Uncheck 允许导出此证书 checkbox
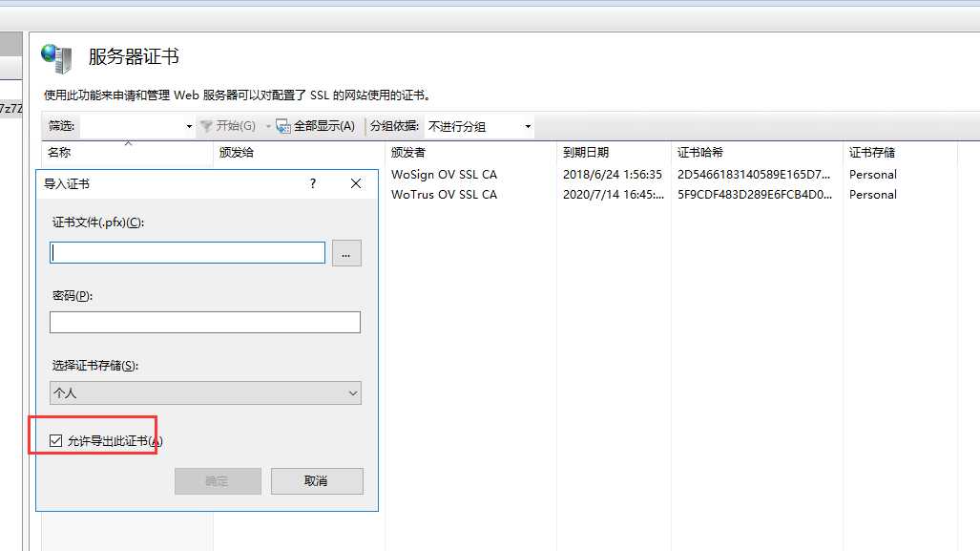Image resolution: width=980 pixels, height=551 pixels. click(x=55, y=439)
